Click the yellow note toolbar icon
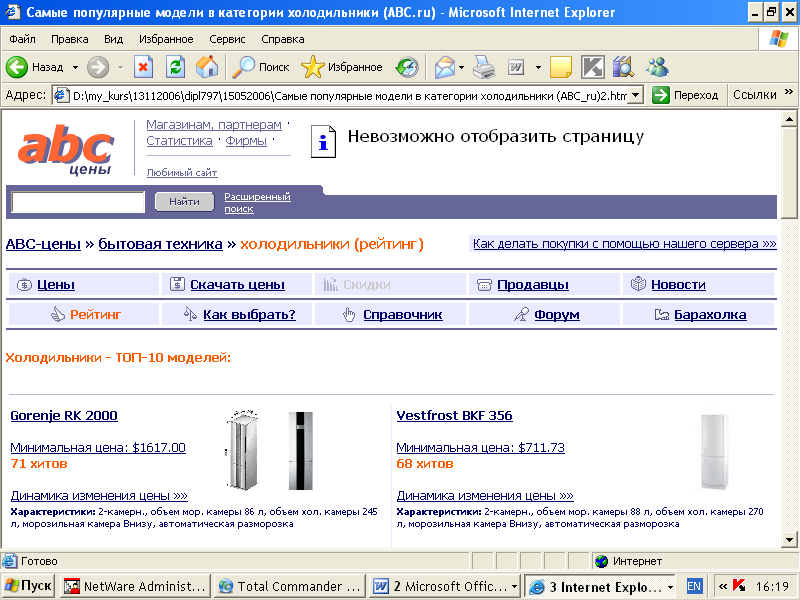 [561, 67]
